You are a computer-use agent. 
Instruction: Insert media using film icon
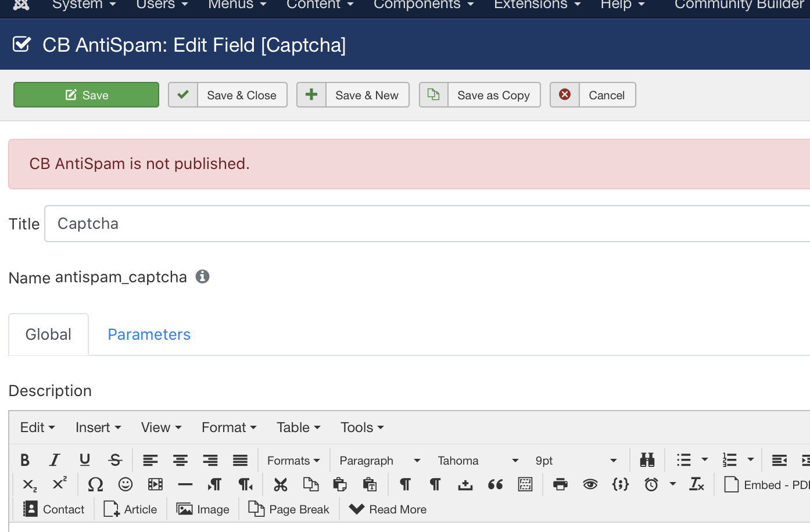155,484
